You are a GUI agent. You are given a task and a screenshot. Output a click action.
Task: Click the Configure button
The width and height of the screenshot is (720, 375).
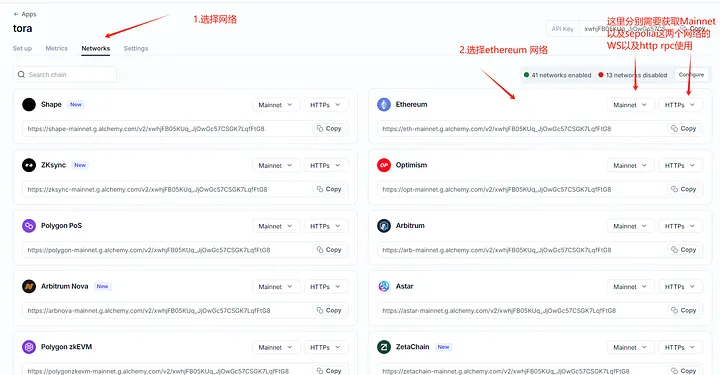coord(691,75)
